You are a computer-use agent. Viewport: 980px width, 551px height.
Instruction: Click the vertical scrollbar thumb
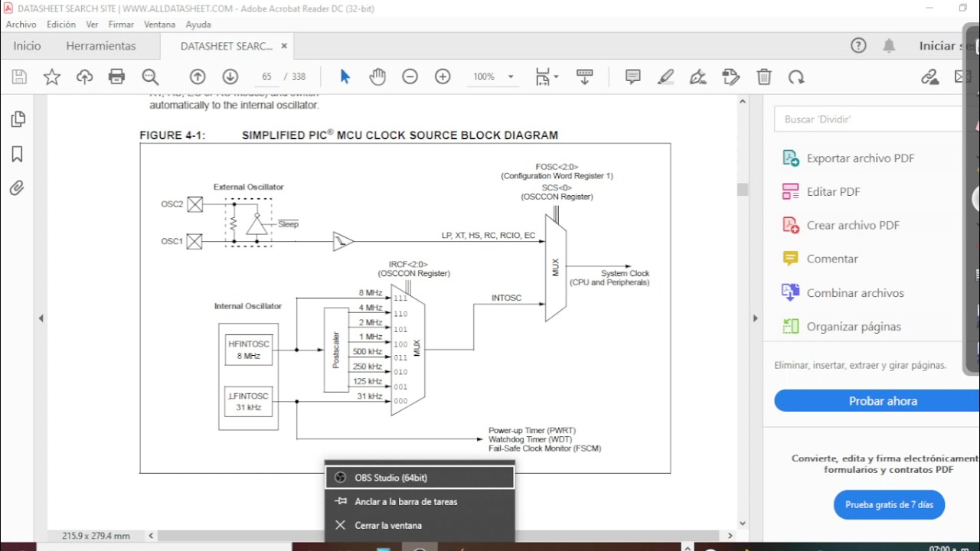click(x=742, y=190)
